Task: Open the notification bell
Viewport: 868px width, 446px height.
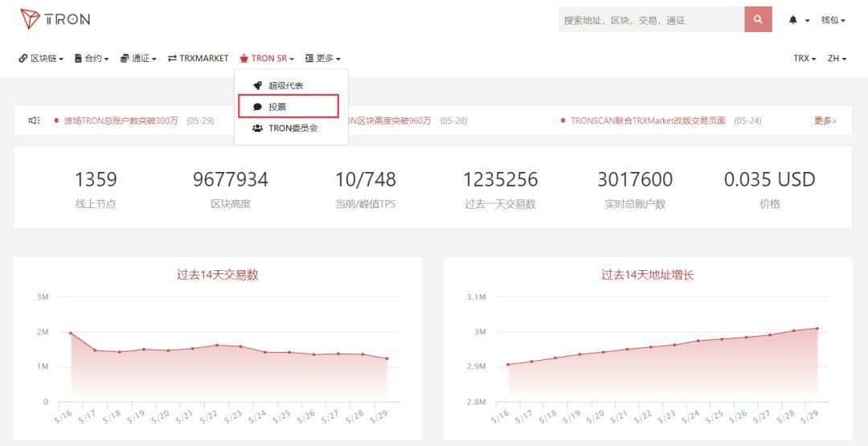Action: click(x=793, y=20)
